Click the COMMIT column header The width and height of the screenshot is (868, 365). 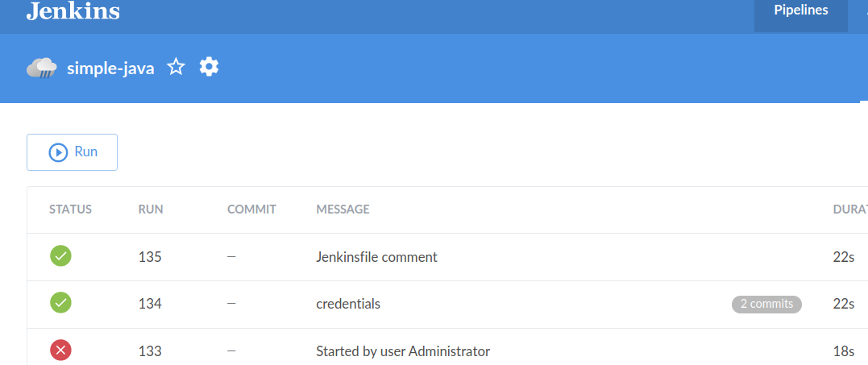251,209
